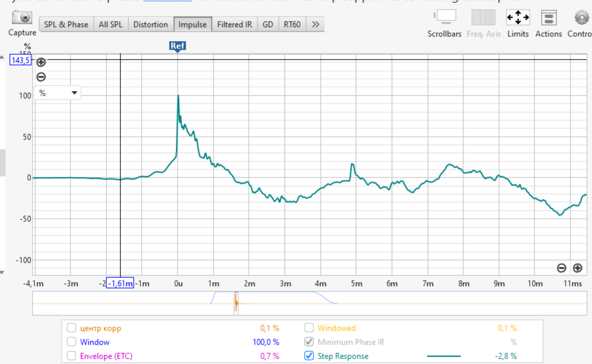Enable the Envelope (ETC) trace checkbox
The image size is (592, 364).
click(71, 356)
